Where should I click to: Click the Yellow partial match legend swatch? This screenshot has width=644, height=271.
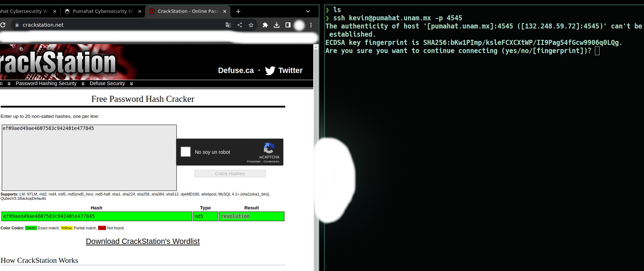tap(67, 228)
